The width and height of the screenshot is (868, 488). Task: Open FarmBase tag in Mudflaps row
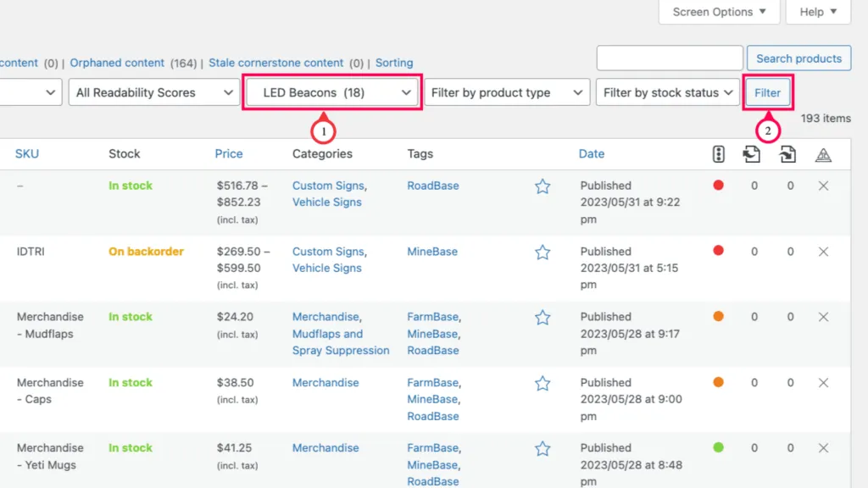pos(433,317)
